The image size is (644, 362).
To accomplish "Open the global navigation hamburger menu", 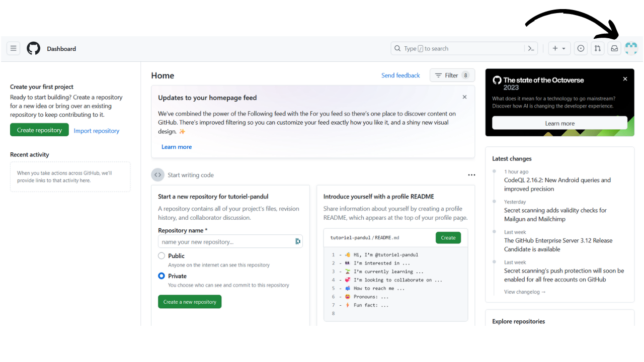I will point(13,48).
